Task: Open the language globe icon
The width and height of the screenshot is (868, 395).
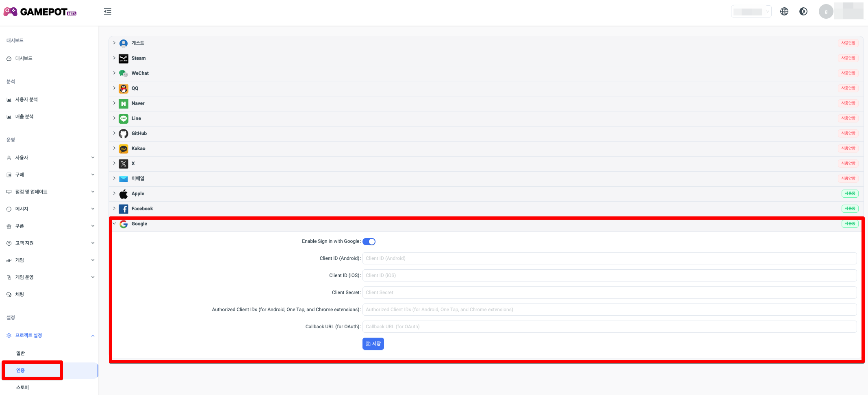Action: 784,11
